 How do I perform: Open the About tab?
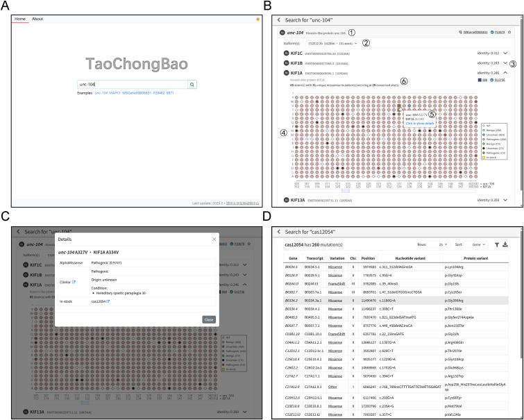pos(37,19)
